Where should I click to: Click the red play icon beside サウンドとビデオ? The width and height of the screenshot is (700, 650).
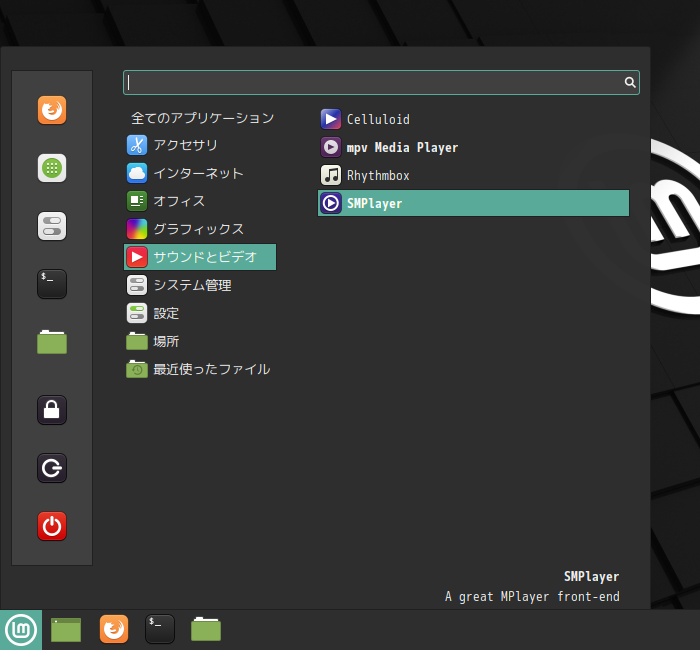[137, 257]
